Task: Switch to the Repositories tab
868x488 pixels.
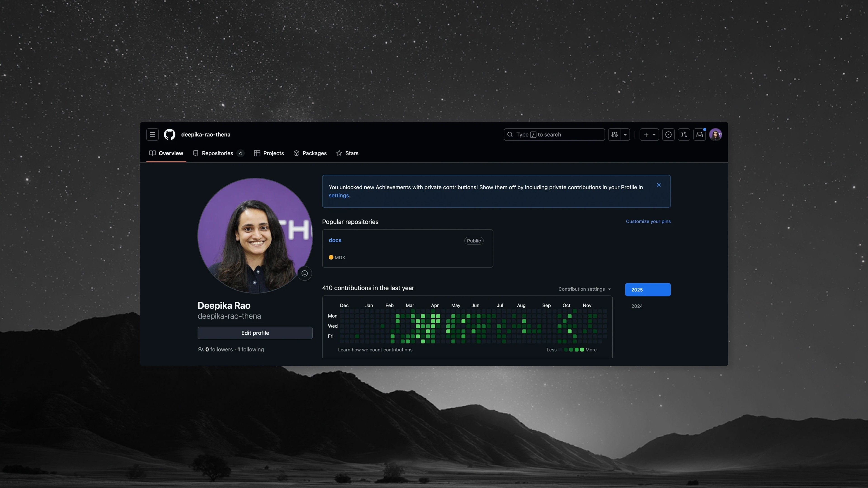Action: (x=217, y=153)
